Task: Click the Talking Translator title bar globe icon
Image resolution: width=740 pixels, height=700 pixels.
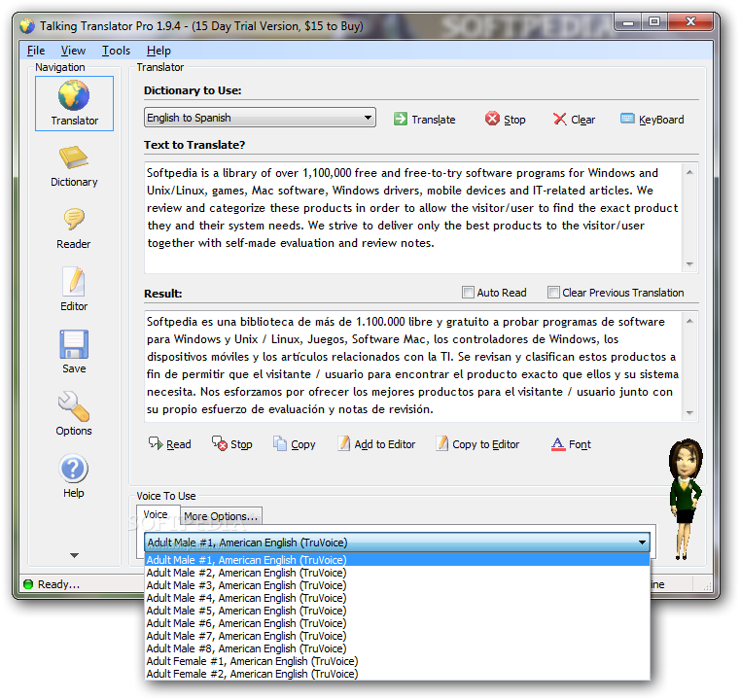Action: click(27, 26)
